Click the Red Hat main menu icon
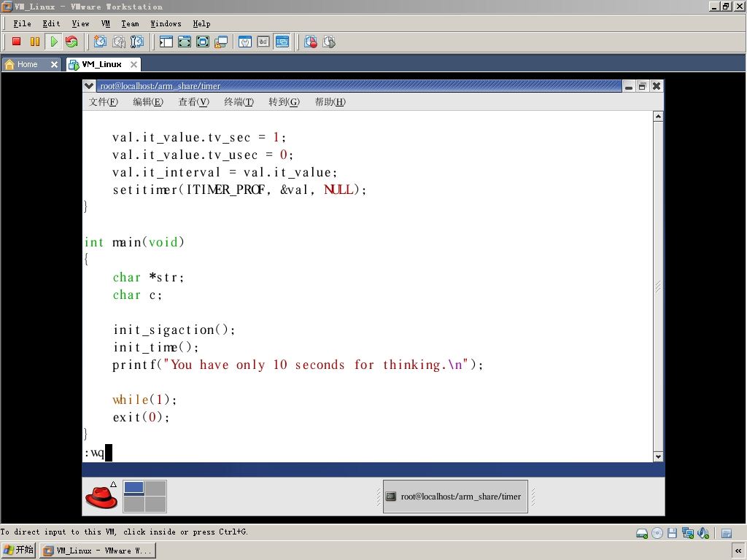Image resolution: width=747 pixels, height=560 pixels. pos(101,496)
